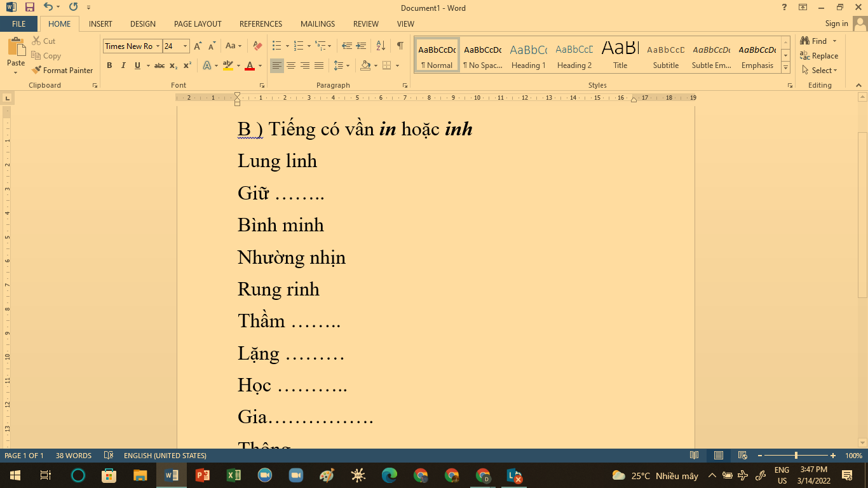868x488 pixels.
Task: Click the Save icon in quick access toolbar
Action: (29, 7)
